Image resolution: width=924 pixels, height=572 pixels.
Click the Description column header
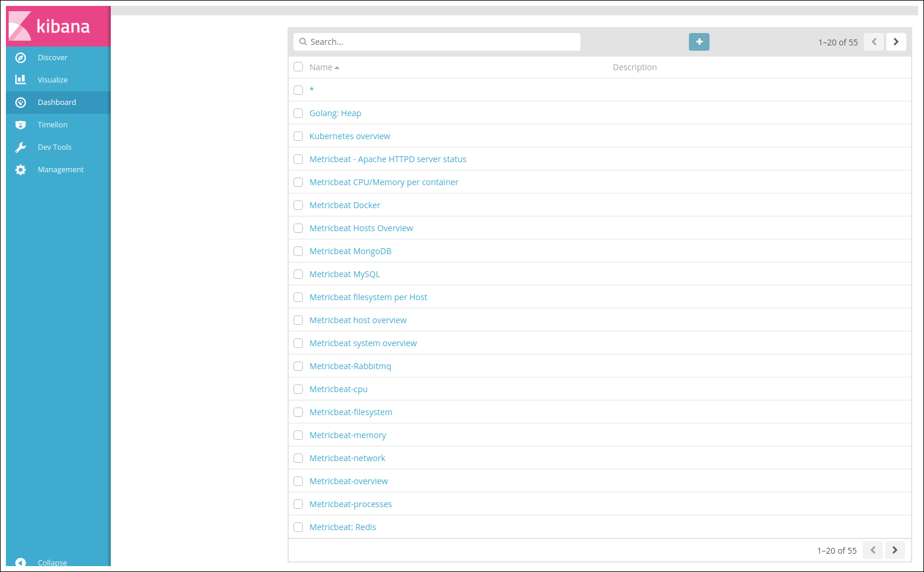tap(635, 67)
